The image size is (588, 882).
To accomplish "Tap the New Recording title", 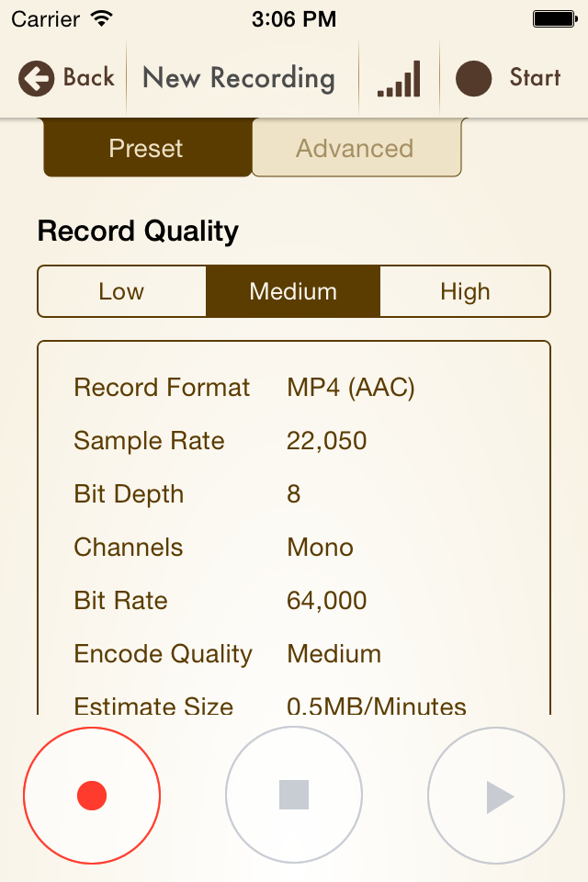I will (239, 78).
